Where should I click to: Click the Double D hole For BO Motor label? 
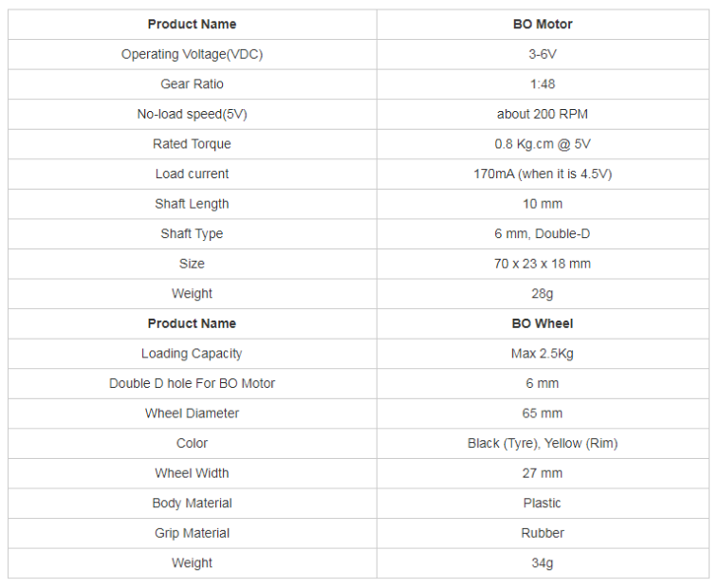tap(192, 383)
